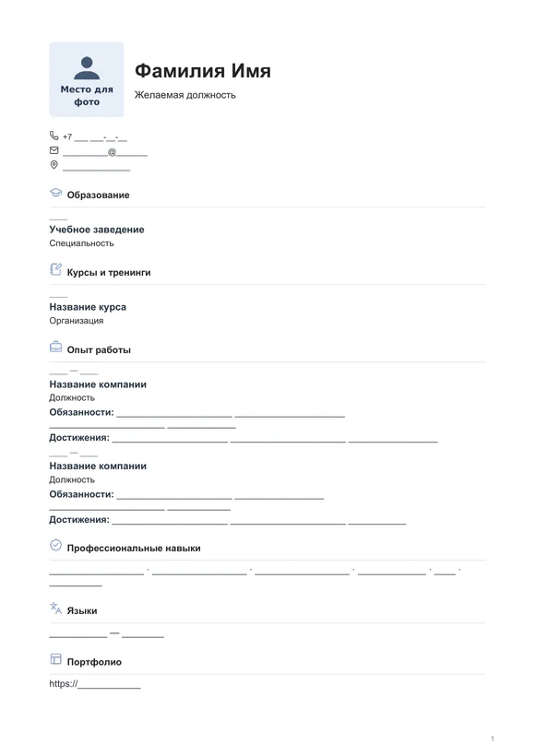The height and width of the screenshot is (756, 535).
Task: Click the translate icon beside Языки
Action: pyautogui.click(x=56, y=608)
